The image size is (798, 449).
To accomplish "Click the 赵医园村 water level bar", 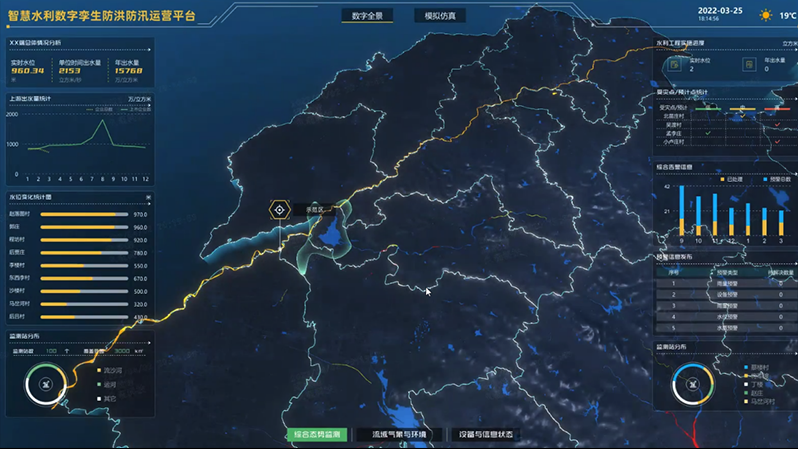I will [84, 214].
